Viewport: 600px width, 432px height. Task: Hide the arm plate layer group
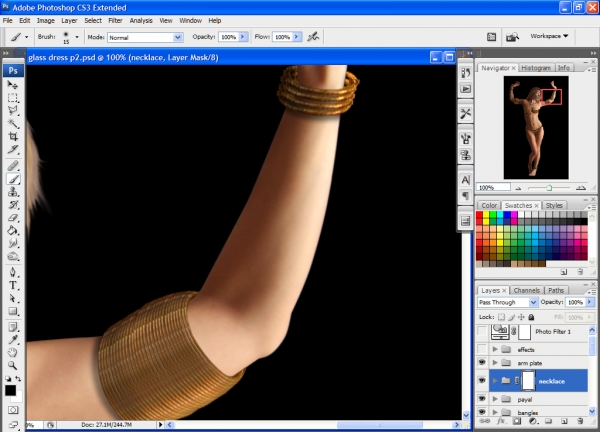(482, 362)
